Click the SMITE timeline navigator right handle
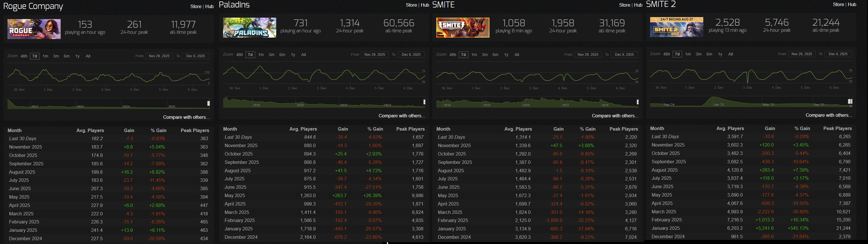868x244 pixels. (637, 102)
